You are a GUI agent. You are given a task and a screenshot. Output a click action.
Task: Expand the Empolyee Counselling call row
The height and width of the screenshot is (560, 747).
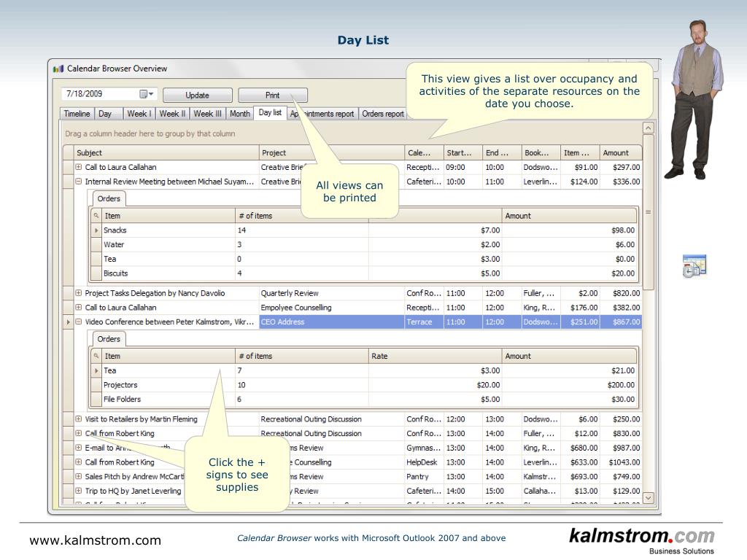click(79, 307)
